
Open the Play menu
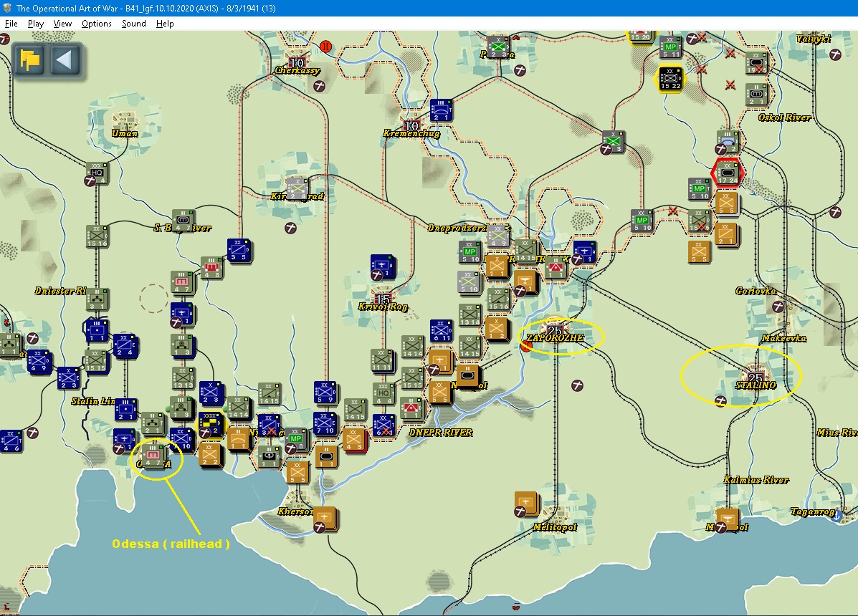(36, 24)
